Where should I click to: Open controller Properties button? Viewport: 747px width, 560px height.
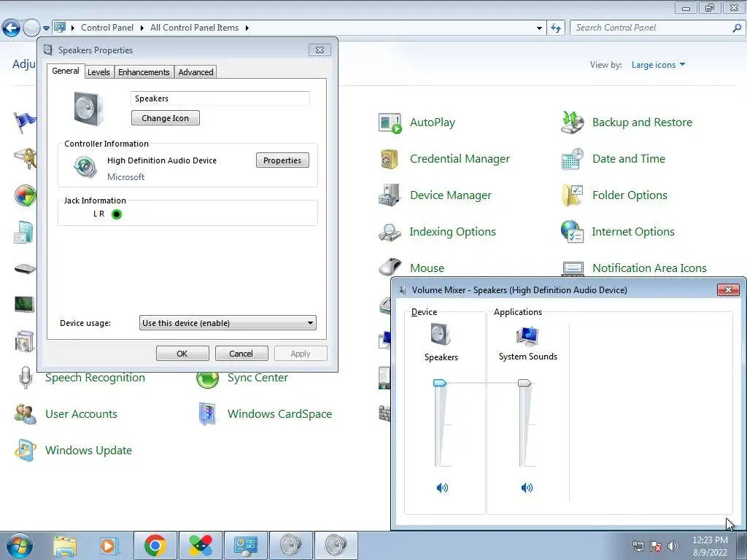pos(282,160)
